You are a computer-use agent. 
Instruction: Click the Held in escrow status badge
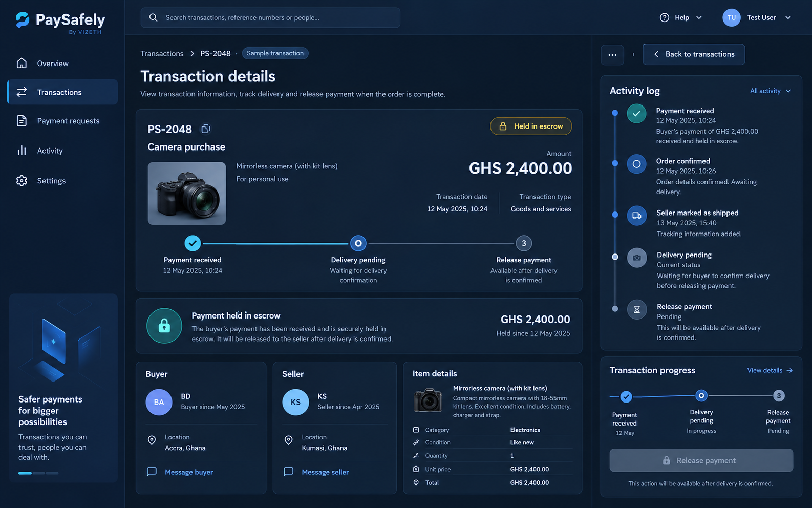click(x=531, y=126)
